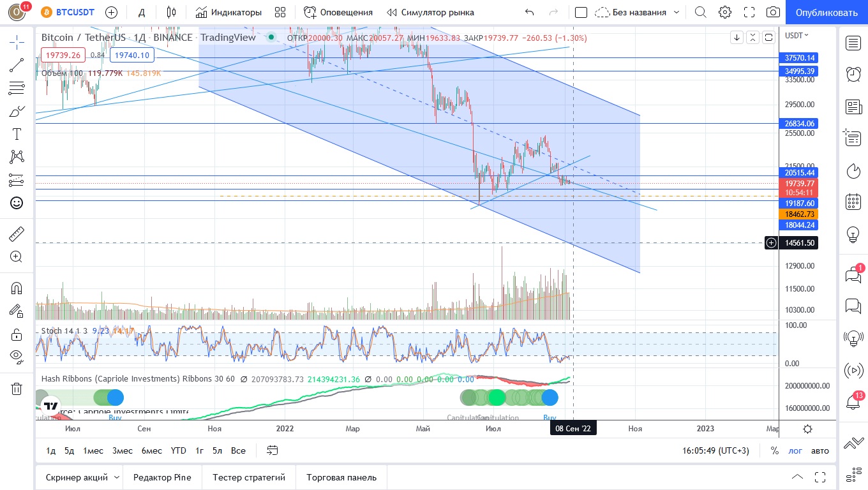Screen dimensions: 868x490
Task: Toggle hide all drawings eye icon
Action: click(17, 356)
